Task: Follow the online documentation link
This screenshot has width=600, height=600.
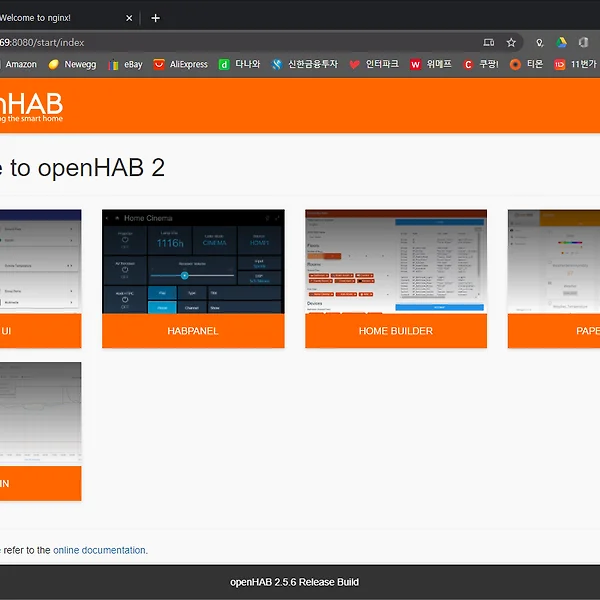Action: coord(99,550)
